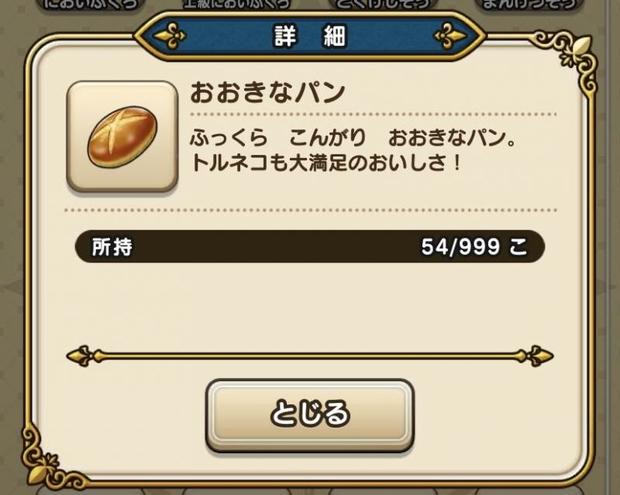Image resolution: width=620 pixels, height=495 pixels.
Task: Tap left fleur ornament on gold divider
Action: 84,356
